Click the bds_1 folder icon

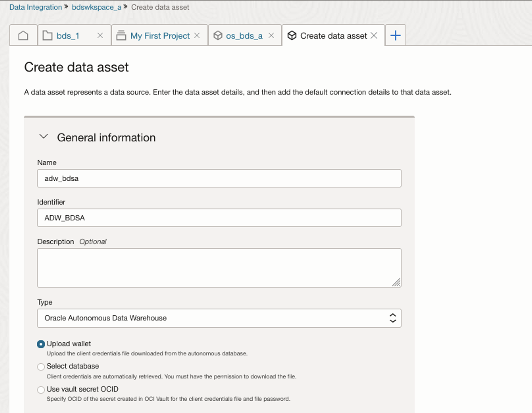point(47,36)
